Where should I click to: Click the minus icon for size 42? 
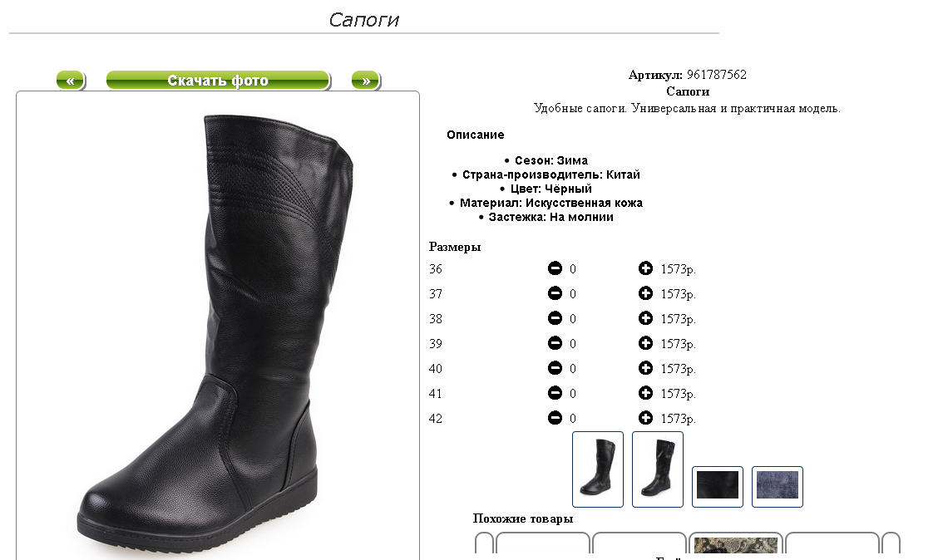pos(555,418)
